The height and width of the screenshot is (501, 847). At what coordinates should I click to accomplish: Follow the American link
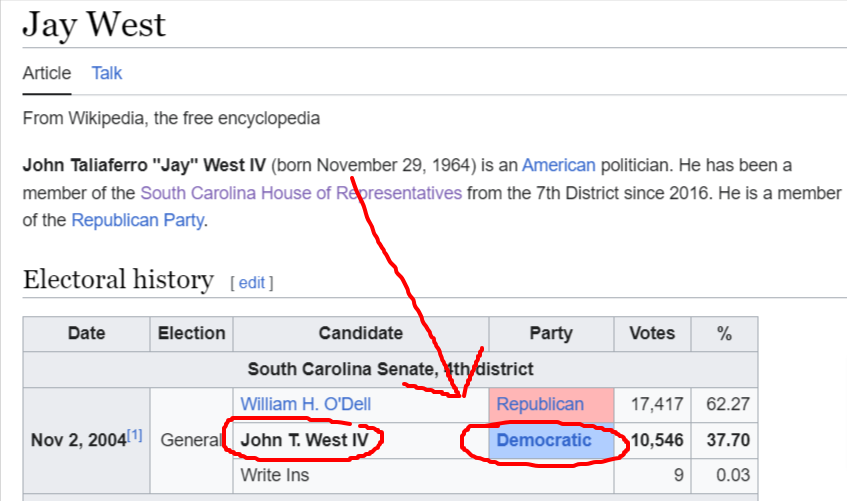pyautogui.click(x=559, y=165)
